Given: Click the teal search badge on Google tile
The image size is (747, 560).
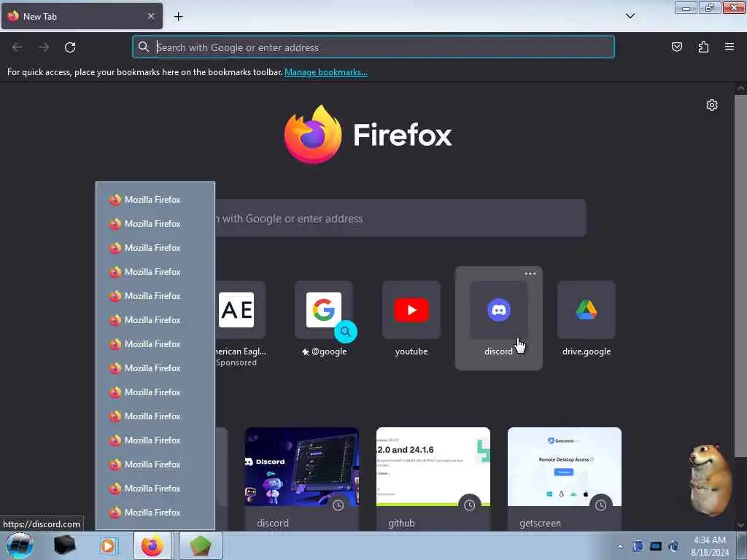Looking at the screenshot, I should click(346, 332).
